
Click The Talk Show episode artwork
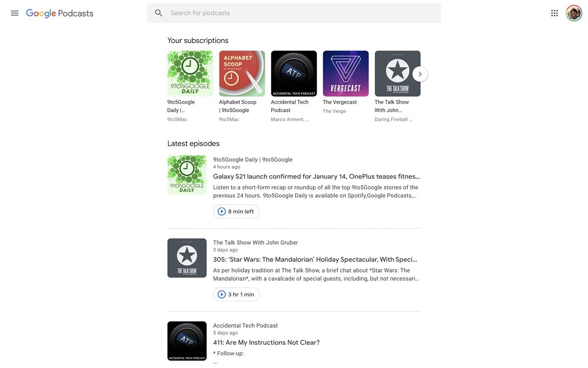point(187,258)
